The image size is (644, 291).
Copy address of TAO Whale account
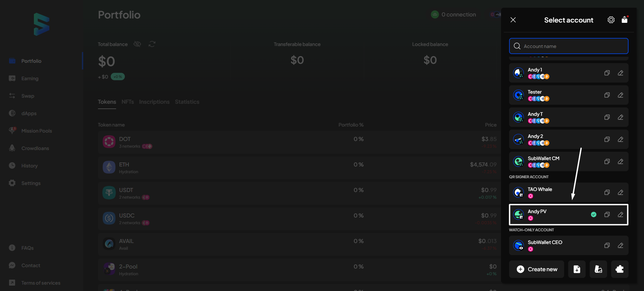click(x=607, y=192)
